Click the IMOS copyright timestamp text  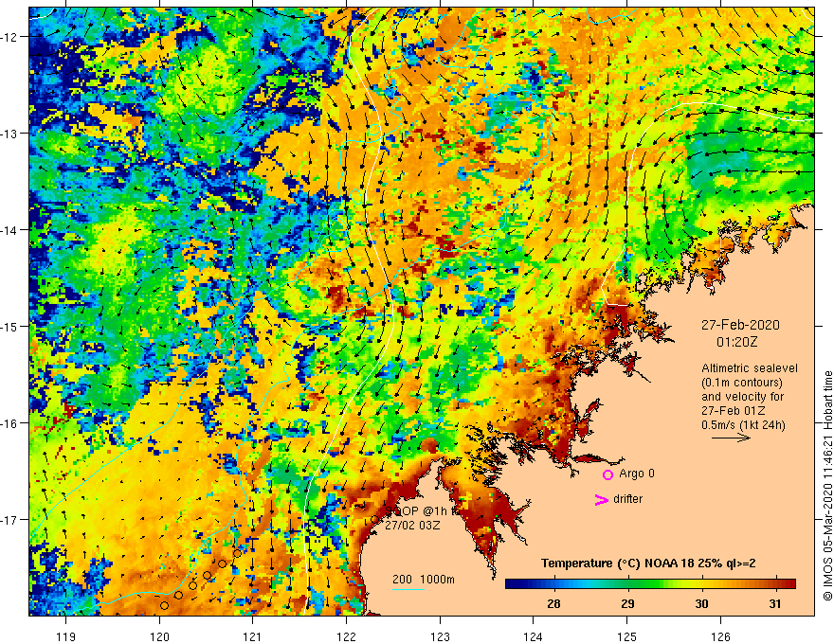[827, 486]
